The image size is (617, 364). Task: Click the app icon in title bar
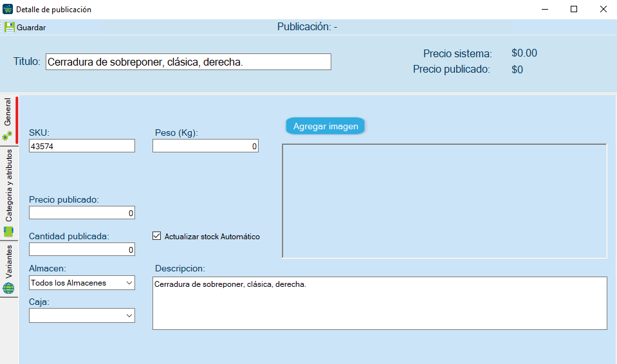[x=8, y=9]
